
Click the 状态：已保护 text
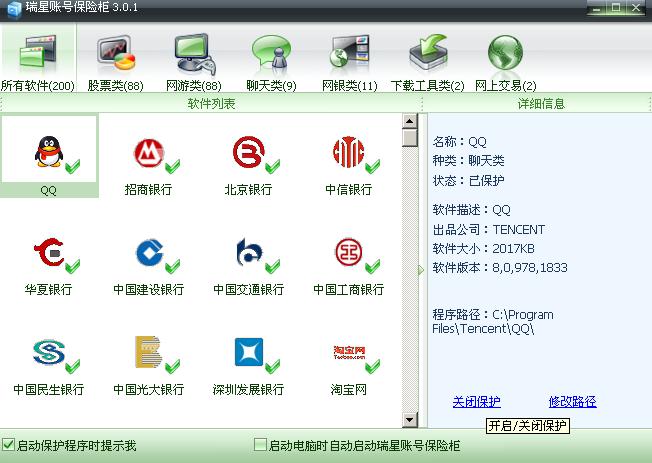click(469, 181)
